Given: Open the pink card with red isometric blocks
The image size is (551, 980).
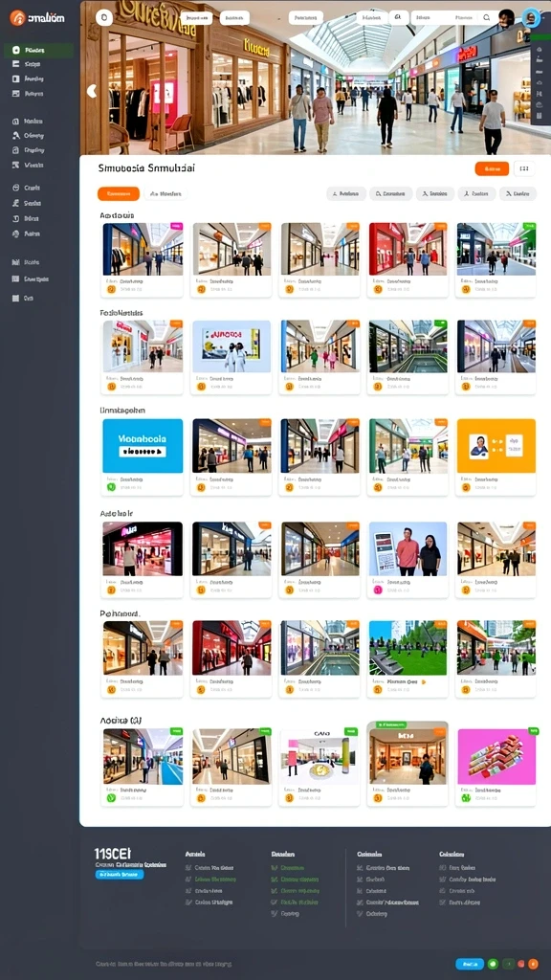Looking at the screenshot, I should point(496,756).
